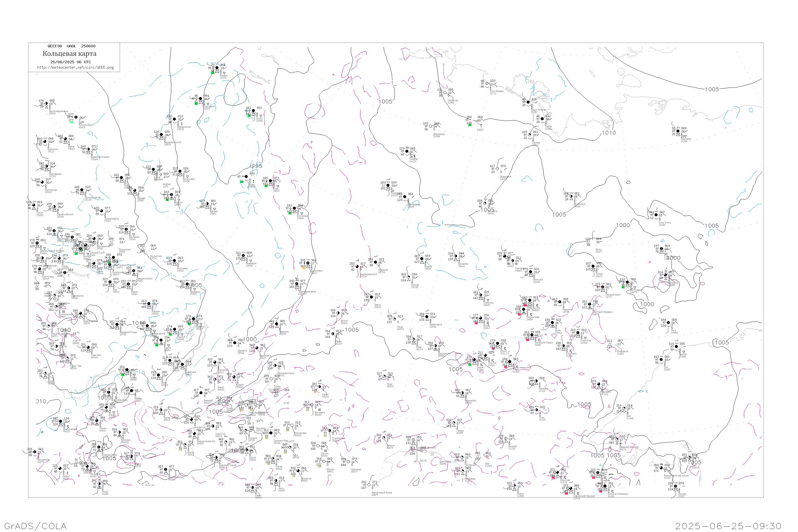This screenshot has width=798, height=532.
Task: Click the meteocenter.net UEEE.png URL text
Action: tap(75, 68)
